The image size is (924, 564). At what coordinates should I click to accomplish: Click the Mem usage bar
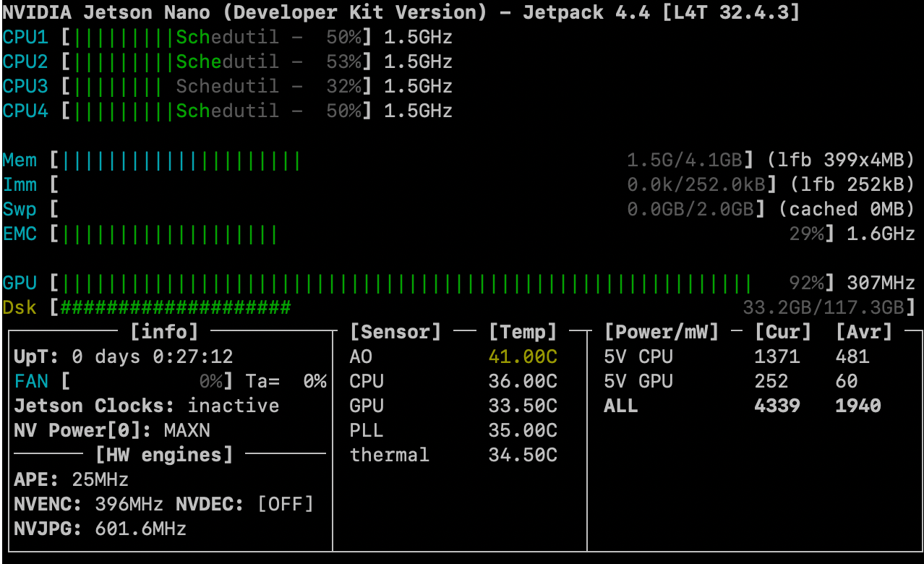point(402,160)
